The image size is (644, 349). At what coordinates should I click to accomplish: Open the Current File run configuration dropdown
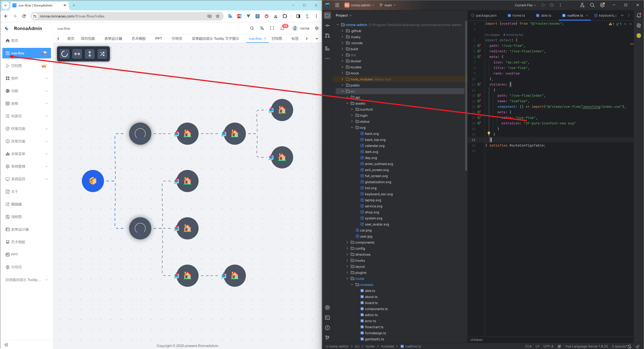coord(525,5)
